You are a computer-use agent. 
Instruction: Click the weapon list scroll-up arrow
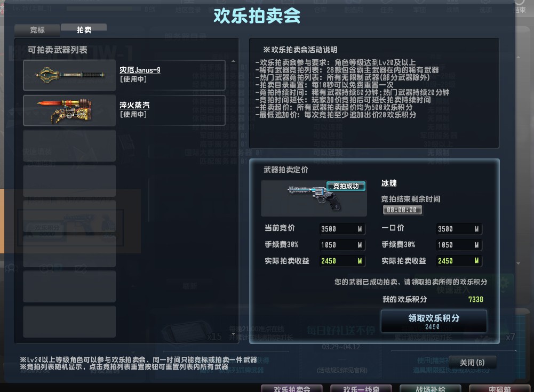(233, 61)
